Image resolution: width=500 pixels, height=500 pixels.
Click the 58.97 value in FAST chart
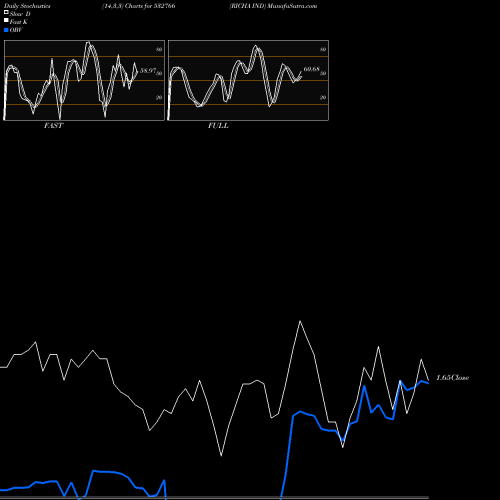(148, 70)
